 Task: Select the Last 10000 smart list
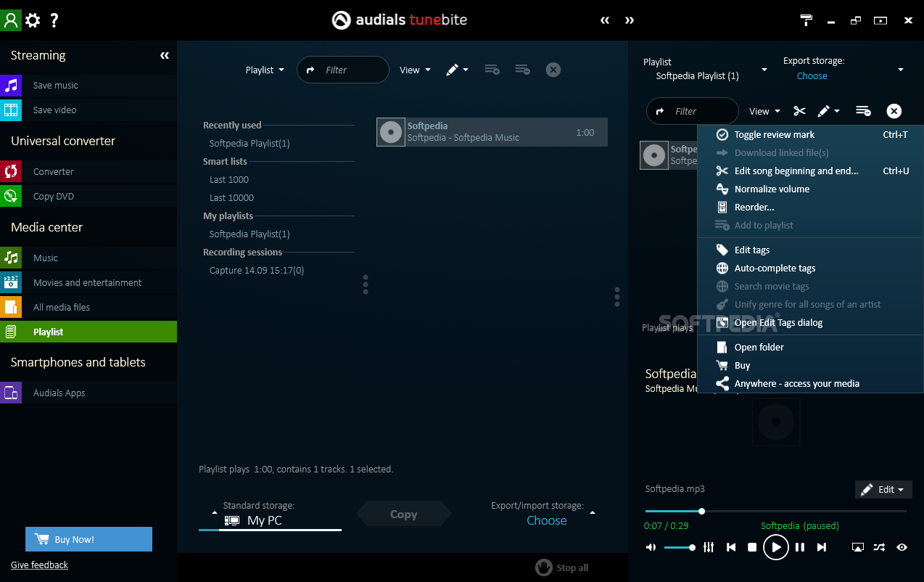[x=231, y=197]
